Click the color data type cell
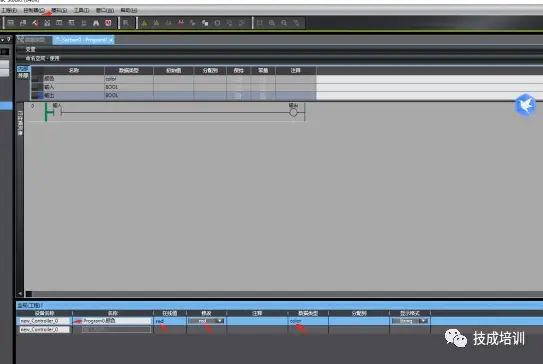The height and width of the screenshot is (364, 543). coord(129,79)
